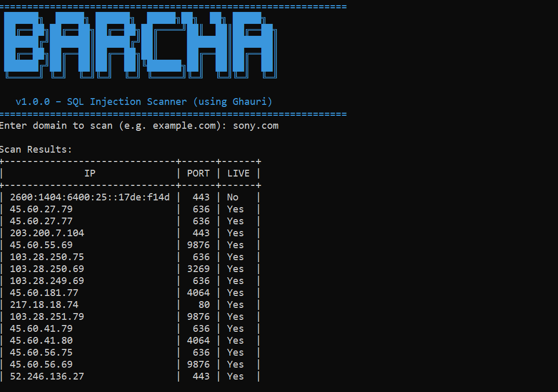Image resolution: width=558 pixels, height=392 pixels.
Task: Click the BARCHA ASCII art banner
Action: click(x=140, y=45)
